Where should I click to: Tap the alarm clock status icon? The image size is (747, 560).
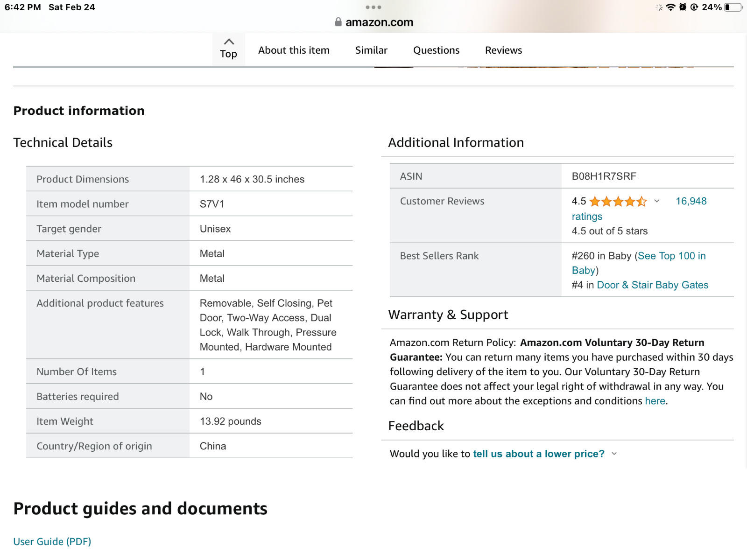(683, 7)
